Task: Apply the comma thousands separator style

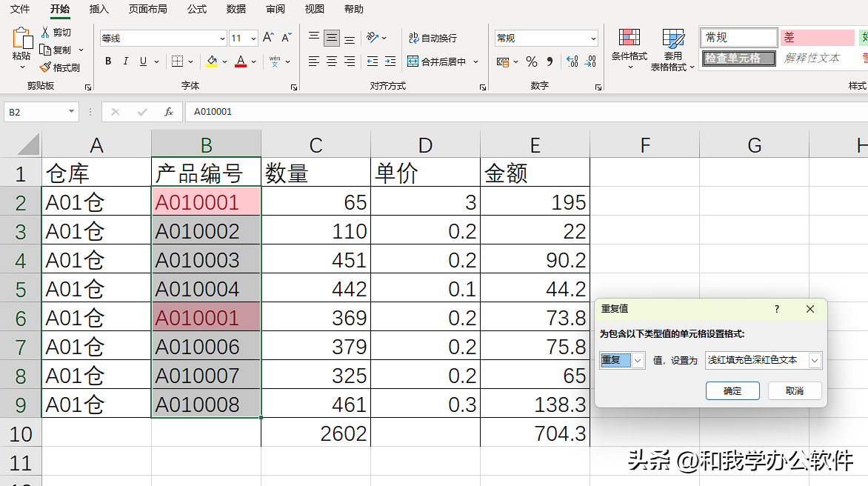Action: 550,61
